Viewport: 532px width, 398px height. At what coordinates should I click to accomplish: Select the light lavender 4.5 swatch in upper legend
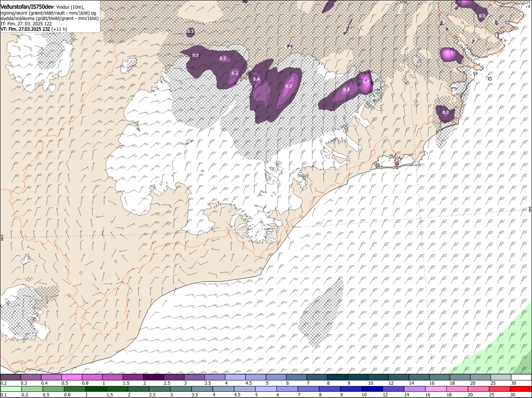[255, 377]
